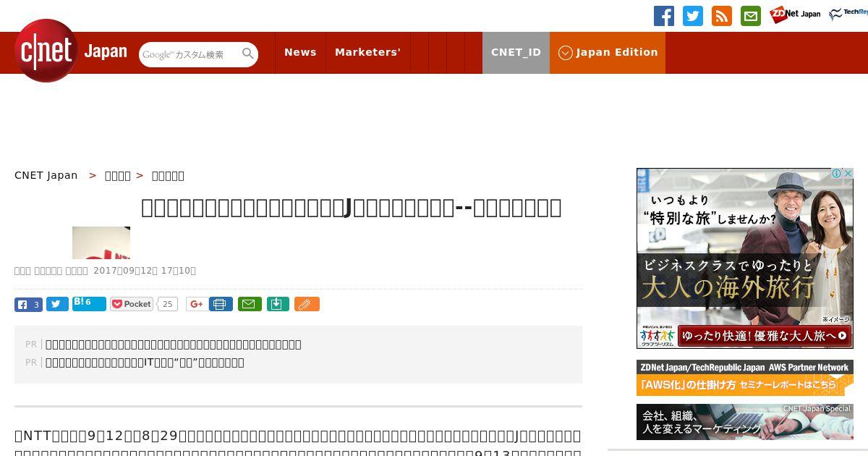This screenshot has height=456, width=868.
Task: Click the Pocket count of 25
Action: click(167, 304)
